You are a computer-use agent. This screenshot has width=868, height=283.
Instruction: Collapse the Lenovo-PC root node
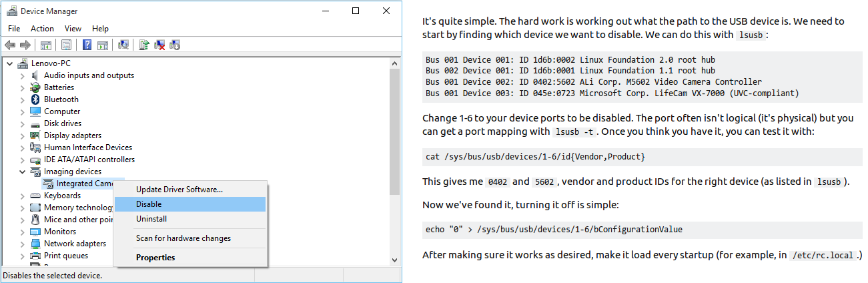coord(9,63)
